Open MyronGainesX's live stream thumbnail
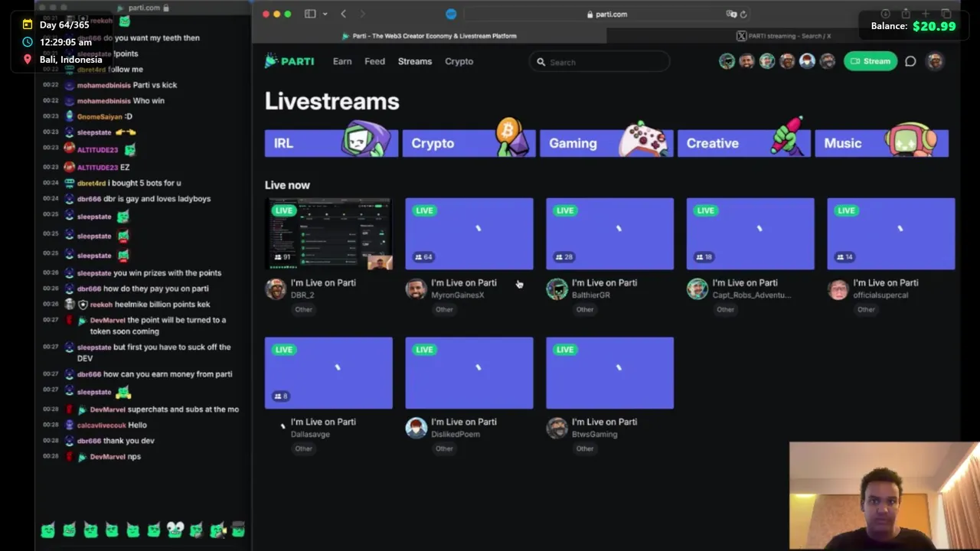 pos(469,233)
